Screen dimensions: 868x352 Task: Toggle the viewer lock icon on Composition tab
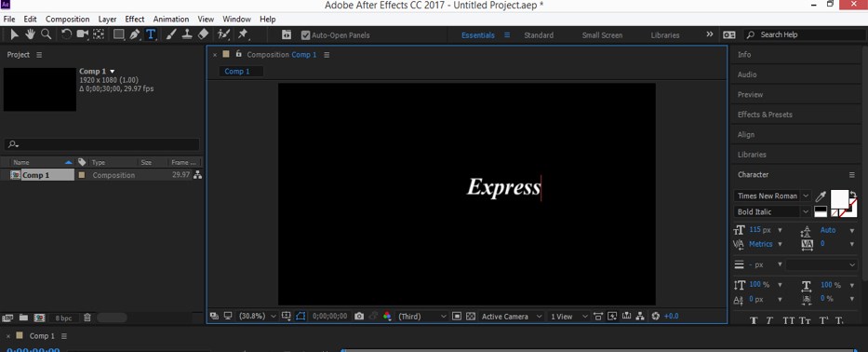click(238, 54)
